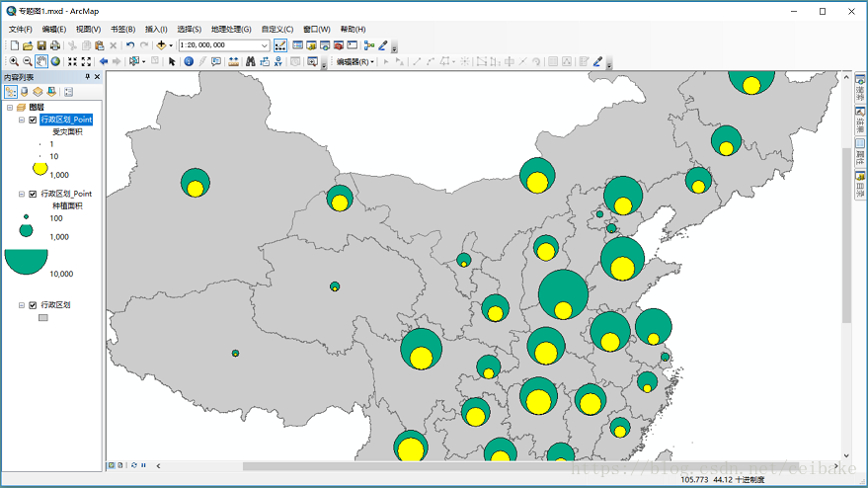
Task: Open the Find binoculars tool
Action: pos(251,61)
